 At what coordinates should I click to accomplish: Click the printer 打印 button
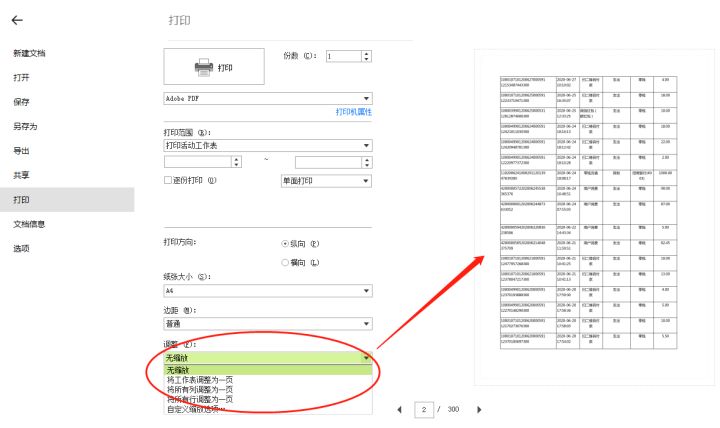214,67
